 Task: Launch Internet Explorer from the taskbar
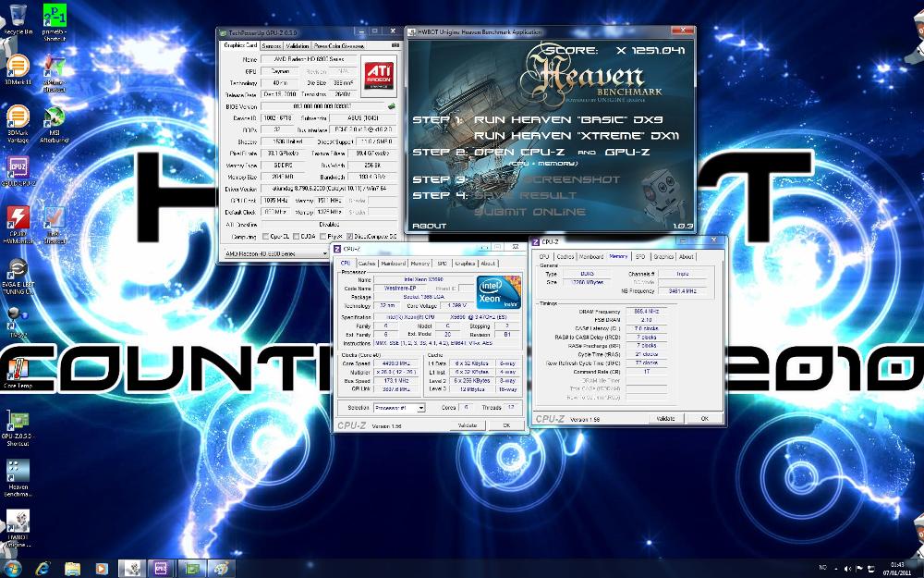43,569
